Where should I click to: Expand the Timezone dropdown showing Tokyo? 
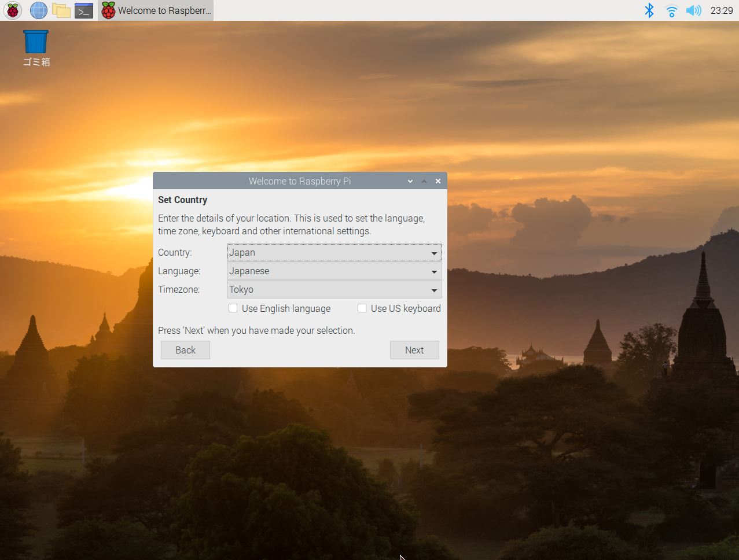click(x=334, y=290)
